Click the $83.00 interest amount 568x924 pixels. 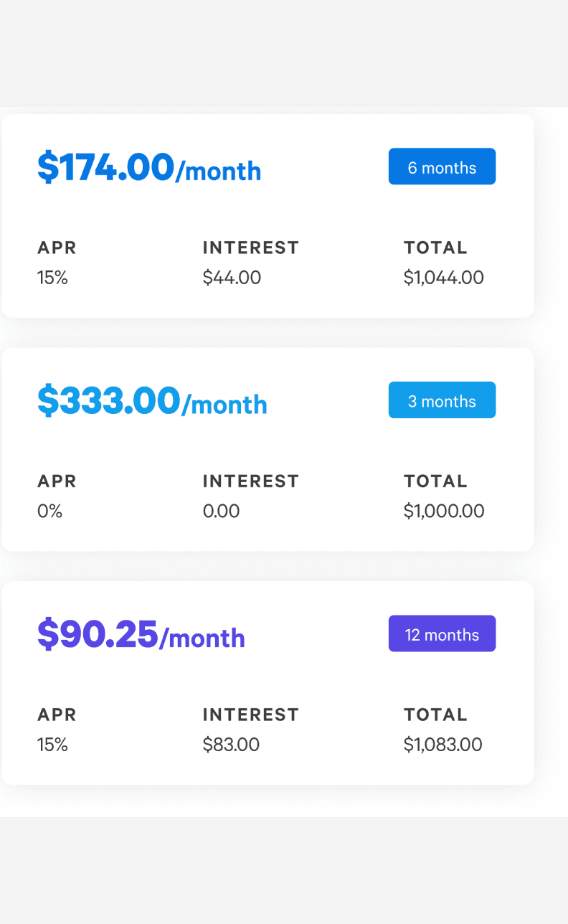tap(231, 745)
